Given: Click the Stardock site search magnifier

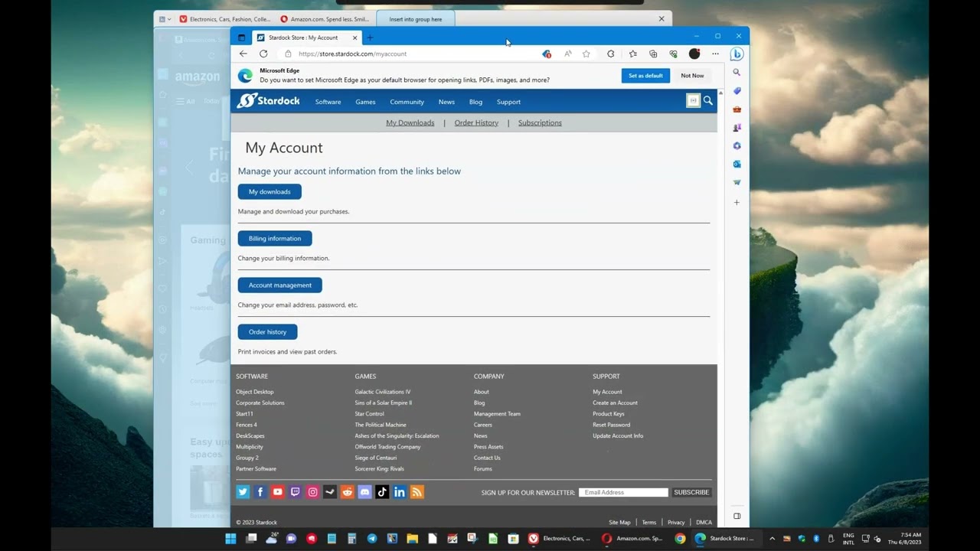Looking at the screenshot, I should coord(708,101).
